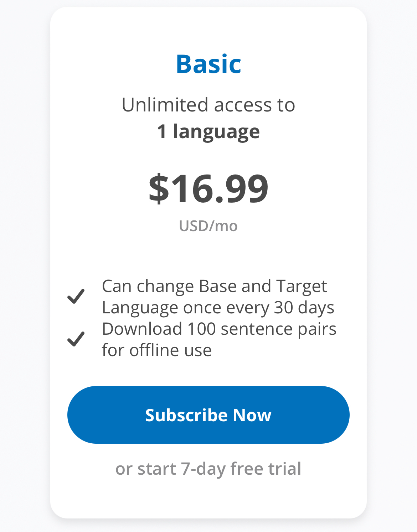The width and height of the screenshot is (417, 532).
Task: Click 'Can change Base and Target' text line
Action: [215, 286]
